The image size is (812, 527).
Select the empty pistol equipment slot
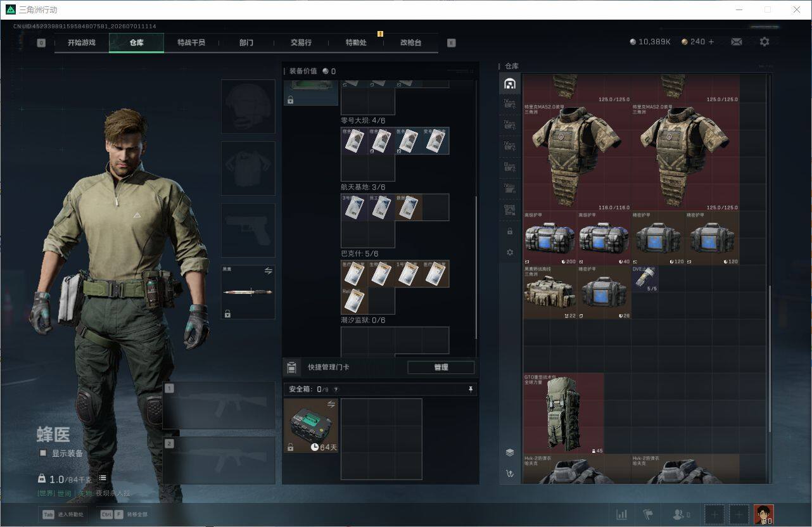(248, 230)
